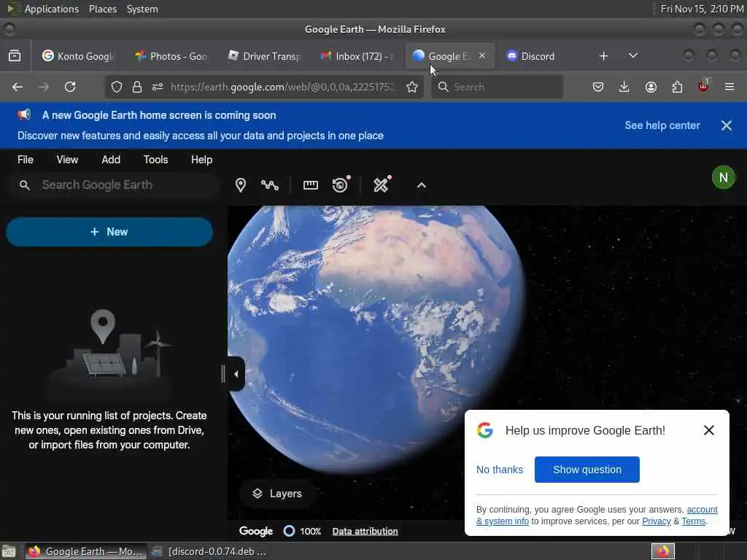Open the measure distance ruler tool

[311, 185]
